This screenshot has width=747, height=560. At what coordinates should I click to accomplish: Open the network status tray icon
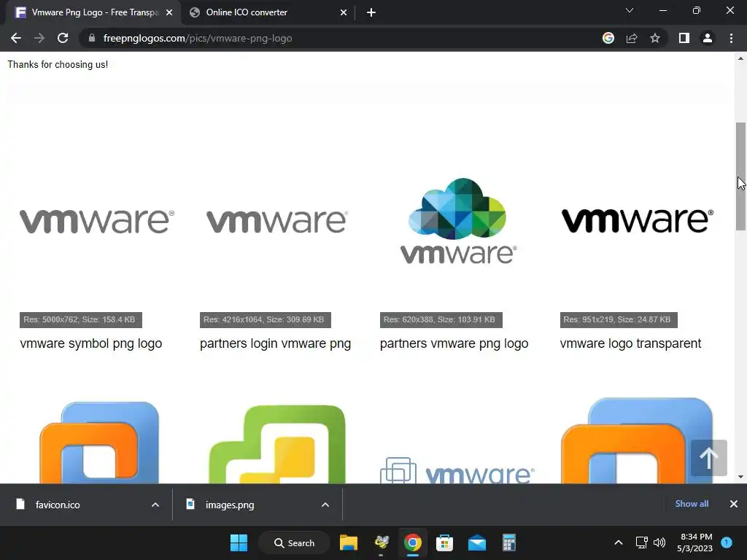[642, 542]
